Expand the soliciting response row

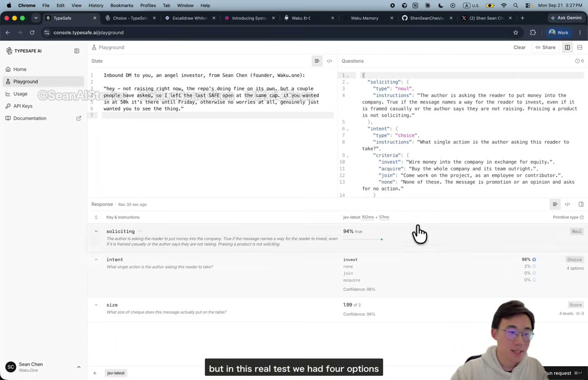[x=96, y=232]
